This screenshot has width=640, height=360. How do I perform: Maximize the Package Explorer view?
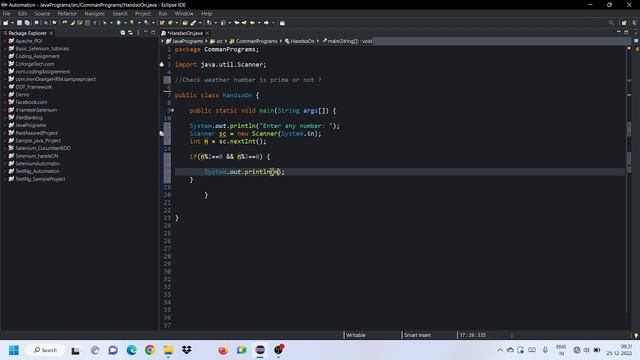coord(153,32)
